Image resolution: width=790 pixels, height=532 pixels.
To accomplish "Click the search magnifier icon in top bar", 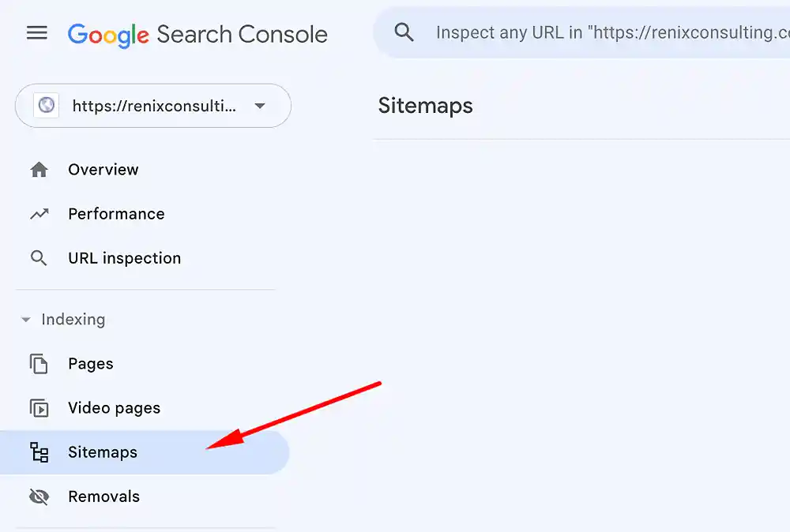I will [404, 32].
